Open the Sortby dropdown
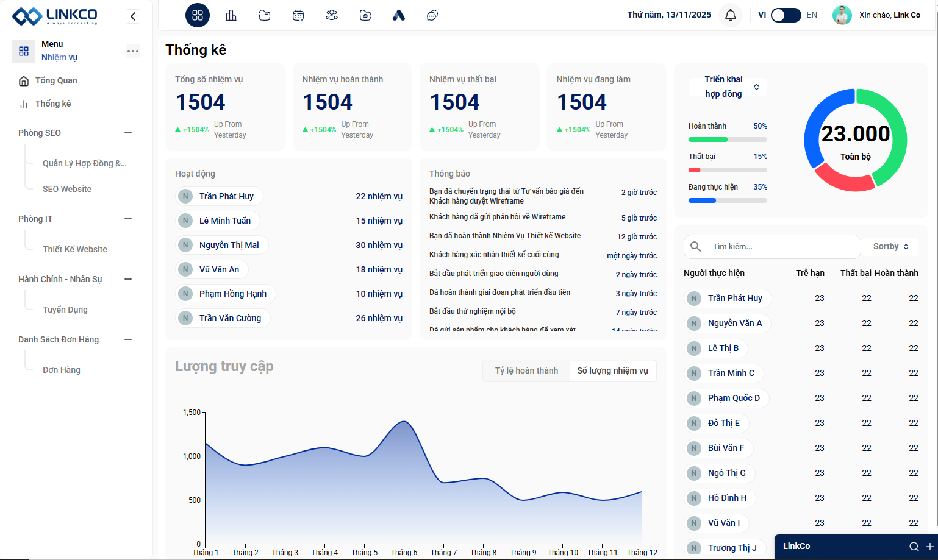This screenshot has height=560, width=938. (x=890, y=246)
